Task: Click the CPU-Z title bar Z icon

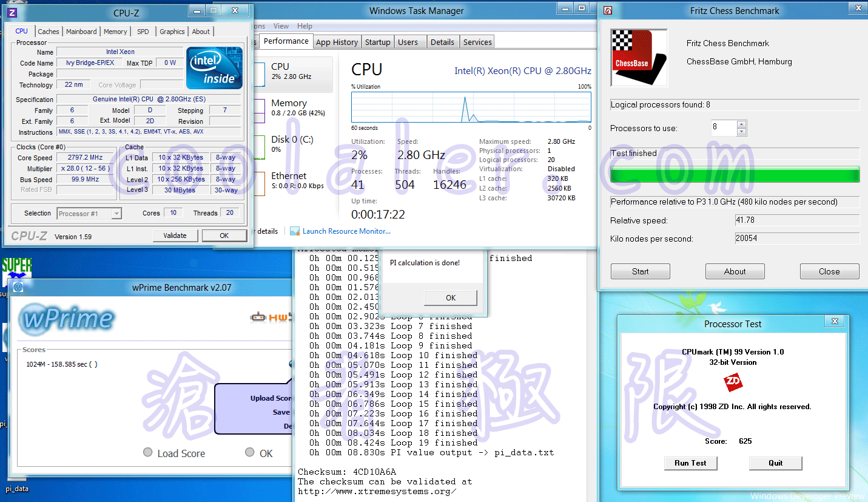Action: [x=12, y=12]
